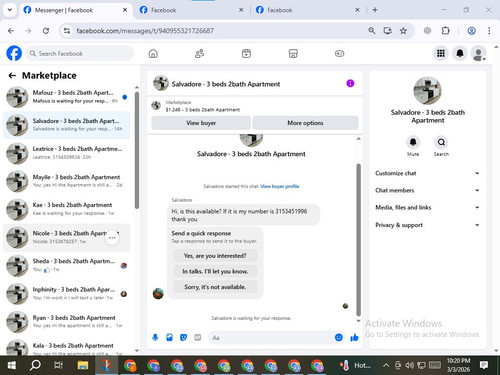Open the Facebook menu grid icon
This screenshot has height=375, width=500.
pyautogui.click(x=441, y=53)
